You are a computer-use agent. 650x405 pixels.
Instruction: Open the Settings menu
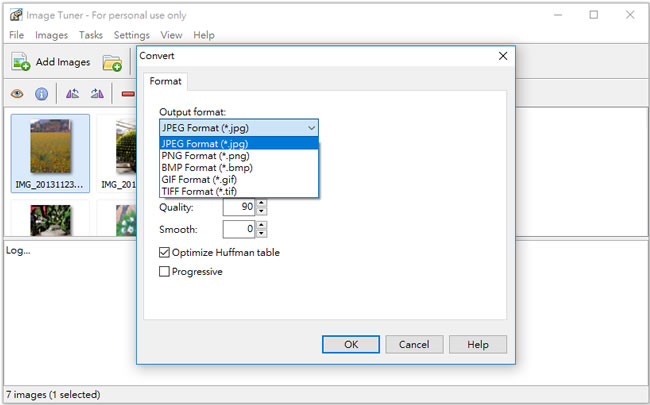[x=131, y=35]
